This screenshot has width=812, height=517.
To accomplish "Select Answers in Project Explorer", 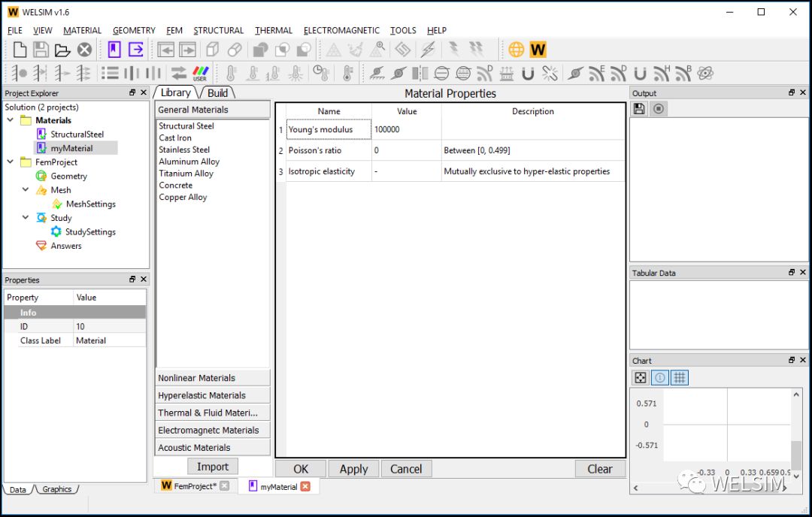I will pyautogui.click(x=65, y=246).
